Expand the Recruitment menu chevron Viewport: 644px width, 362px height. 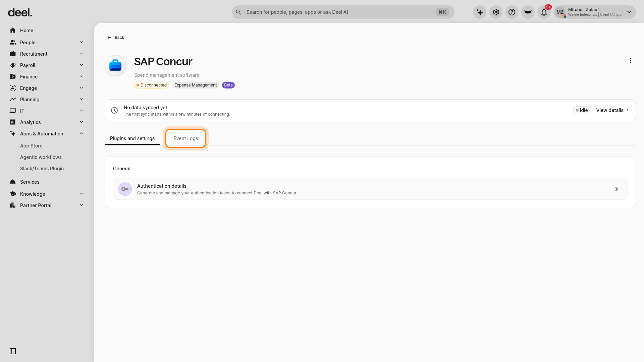point(82,54)
